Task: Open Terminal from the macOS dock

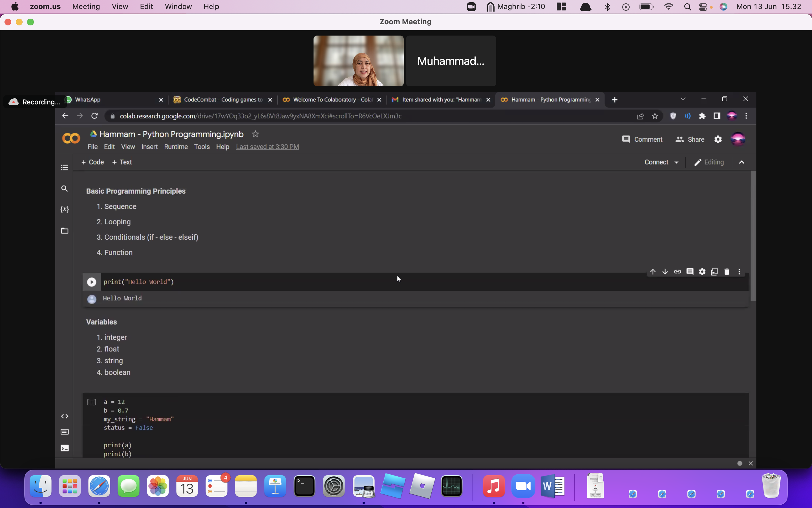Action: pos(304,486)
